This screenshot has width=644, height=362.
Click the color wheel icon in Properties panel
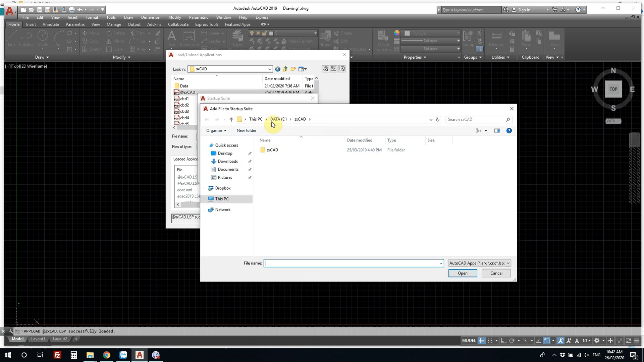[x=397, y=33]
